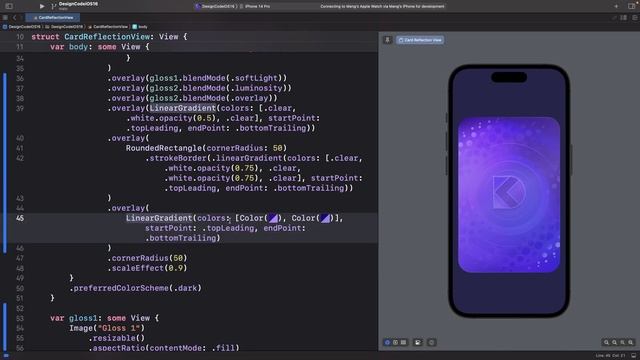640x360 pixels.
Task: Click the LinearGradient token on line 45
Action: [x=159, y=218]
